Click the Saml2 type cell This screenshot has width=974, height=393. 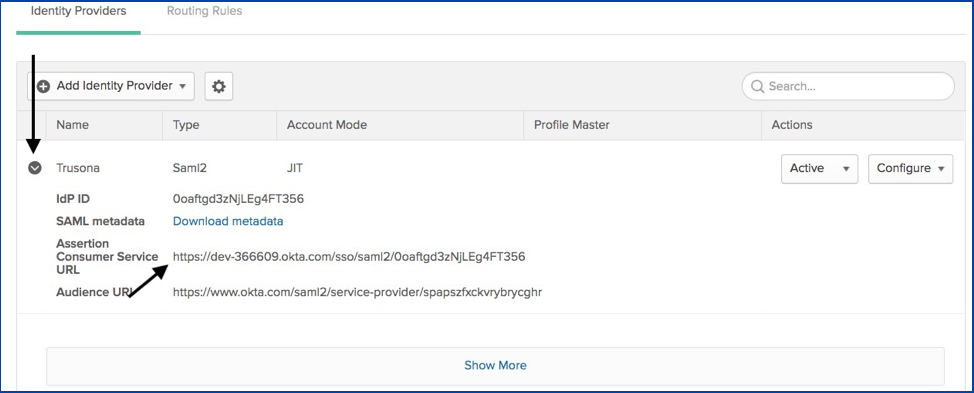tap(189, 168)
